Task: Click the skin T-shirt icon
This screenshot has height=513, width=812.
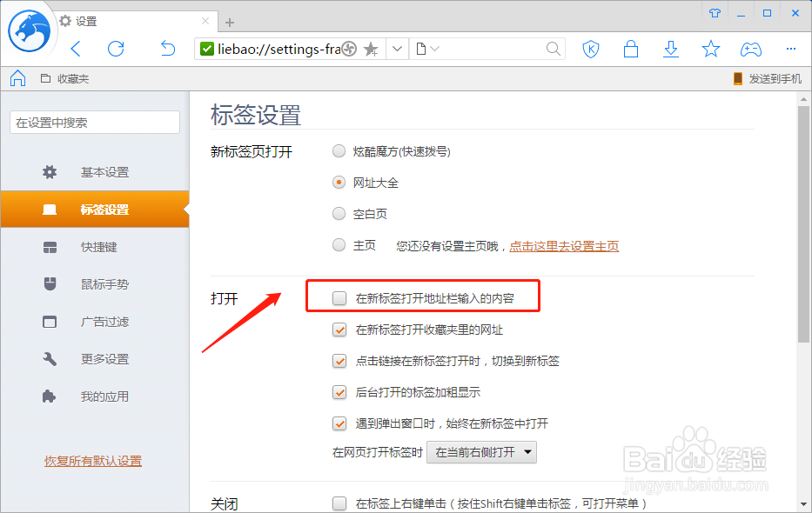Action: [x=715, y=13]
